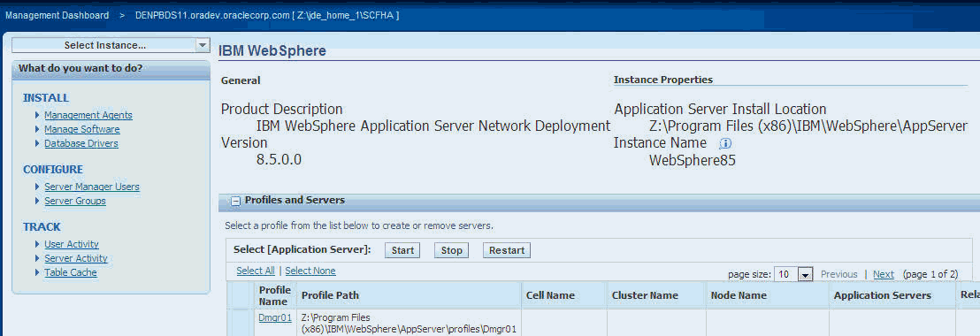Open the Instance Name info icon

pos(725,143)
